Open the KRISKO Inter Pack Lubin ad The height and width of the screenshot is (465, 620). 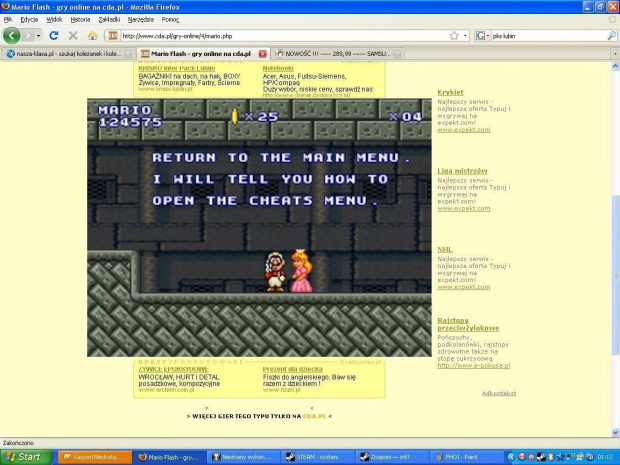(x=177, y=68)
